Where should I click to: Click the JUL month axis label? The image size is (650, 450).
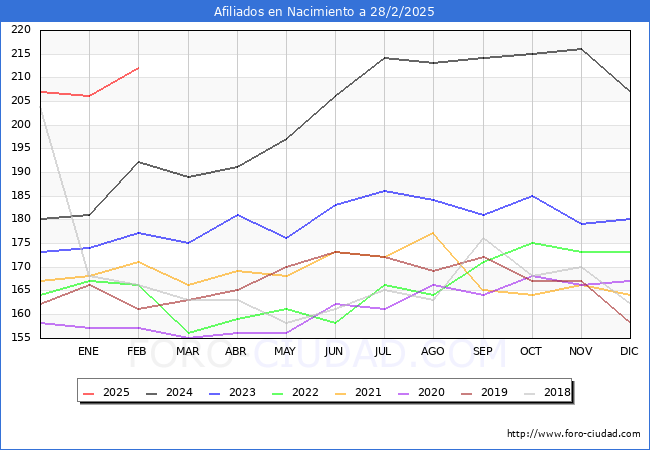tap(382, 351)
